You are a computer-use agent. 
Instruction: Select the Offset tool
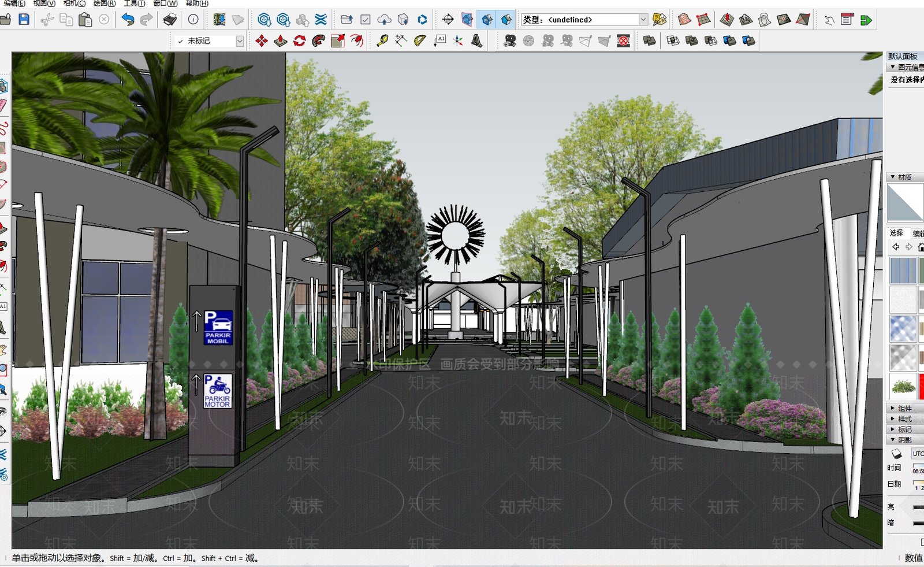point(357,40)
